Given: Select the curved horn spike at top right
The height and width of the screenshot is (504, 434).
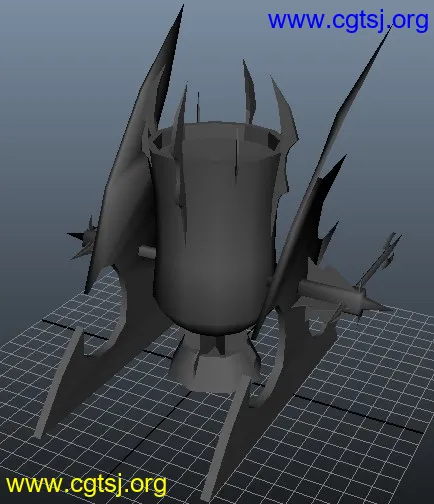Looking at the screenshot, I should point(284,110).
